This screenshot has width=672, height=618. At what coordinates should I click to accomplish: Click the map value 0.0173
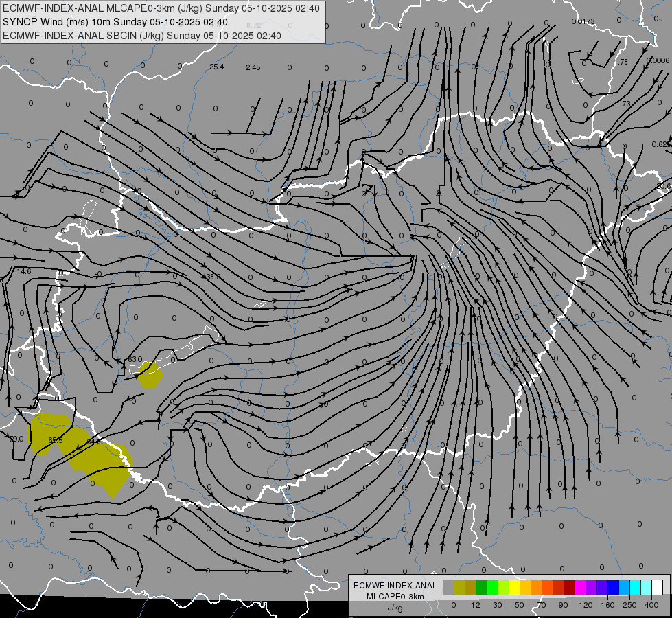pyautogui.click(x=583, y=21)
